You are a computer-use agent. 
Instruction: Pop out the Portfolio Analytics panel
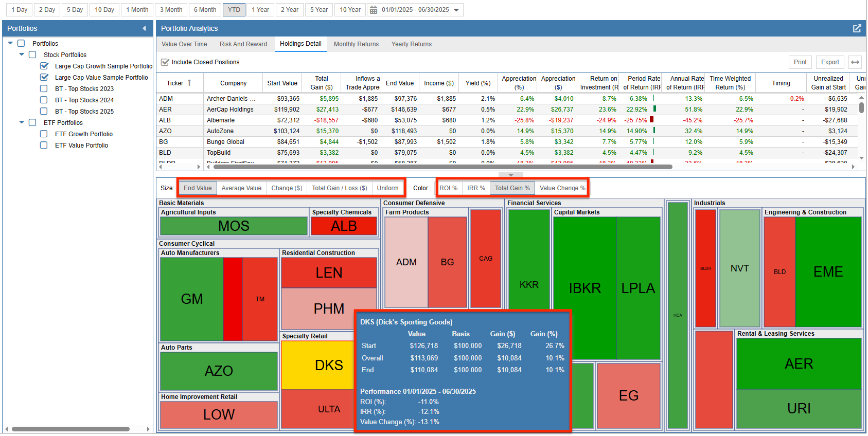pos(857,28)
